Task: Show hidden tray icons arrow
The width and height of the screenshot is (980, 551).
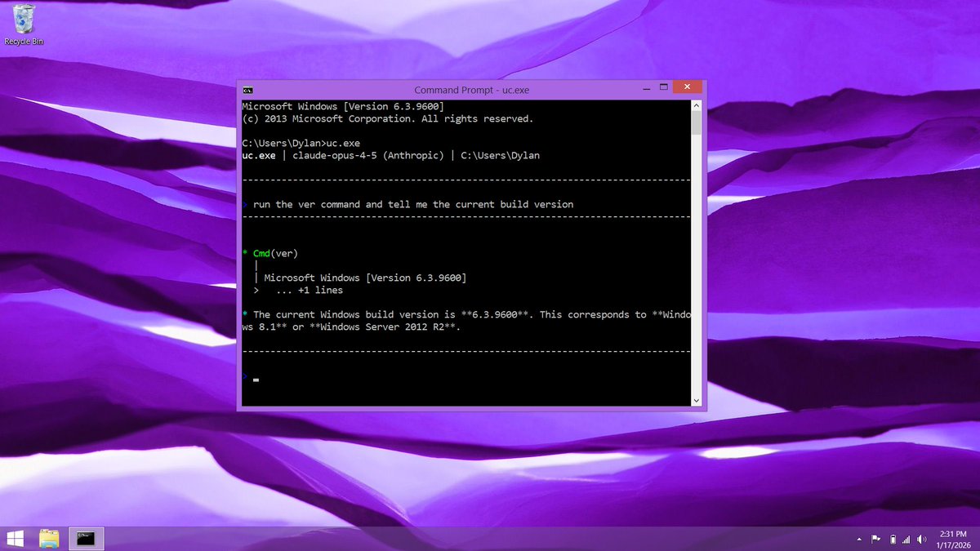Action: coord(859,540)
